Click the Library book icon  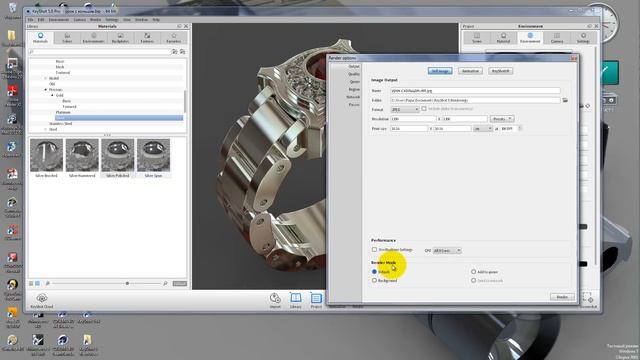point(296,300)
